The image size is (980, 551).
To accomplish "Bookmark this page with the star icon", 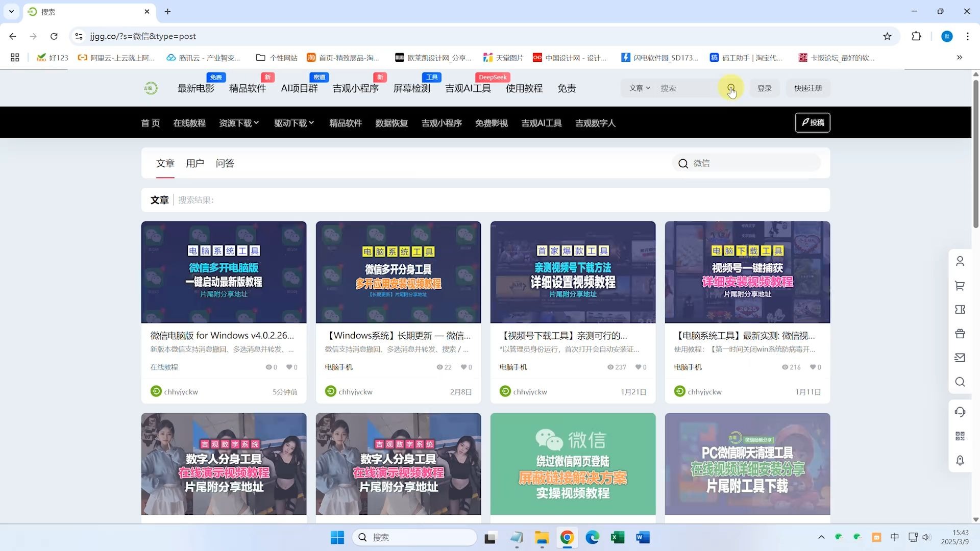I will (887, 36).
